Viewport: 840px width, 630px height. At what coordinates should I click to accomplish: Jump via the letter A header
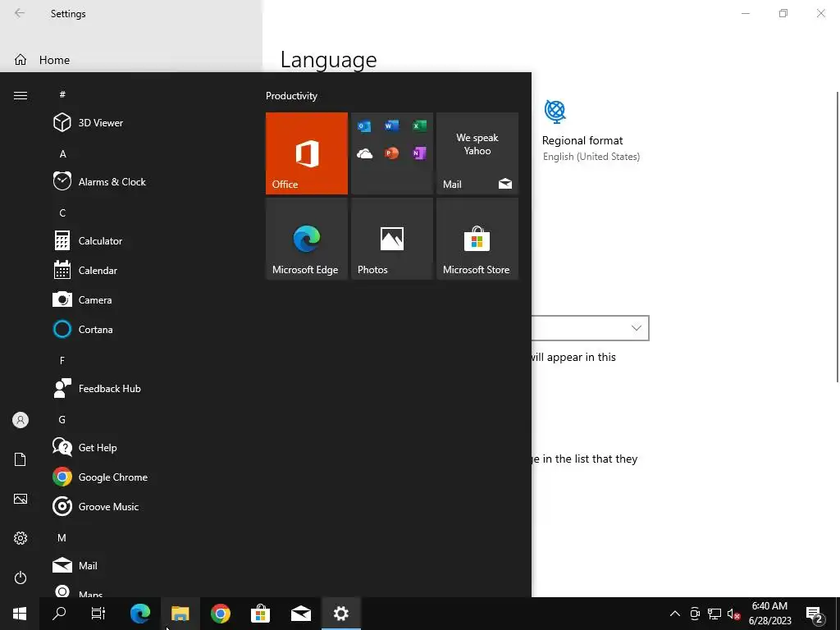pos(62,154)
